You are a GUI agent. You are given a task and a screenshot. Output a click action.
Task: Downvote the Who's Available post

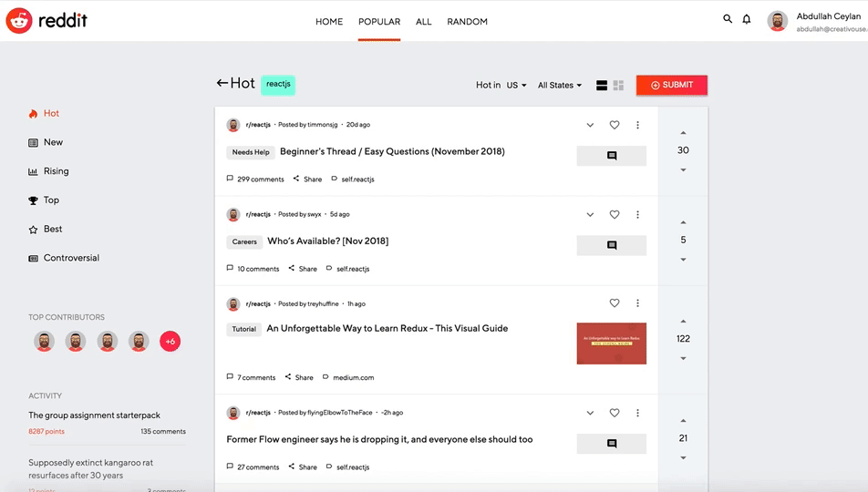[x=683, y=260]
